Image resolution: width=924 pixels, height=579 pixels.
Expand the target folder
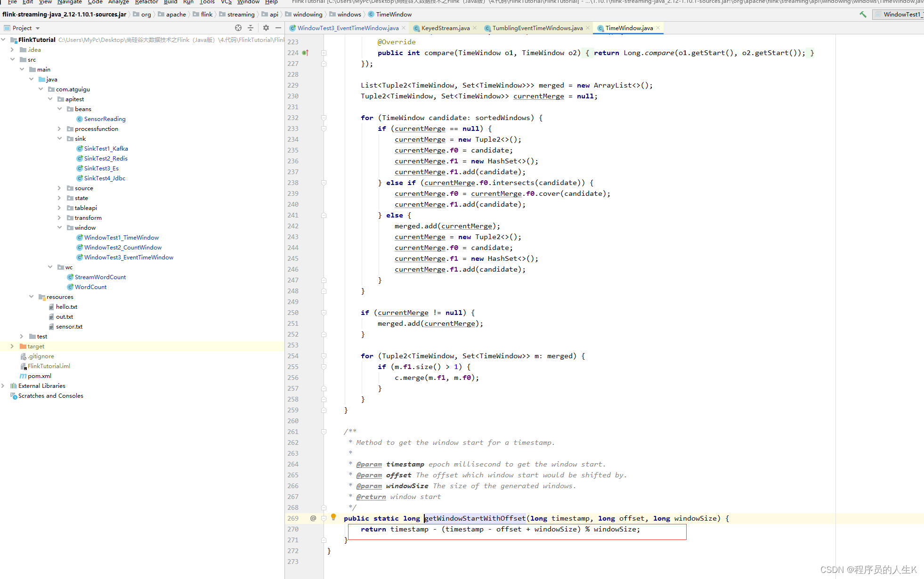tap(12, 346)
